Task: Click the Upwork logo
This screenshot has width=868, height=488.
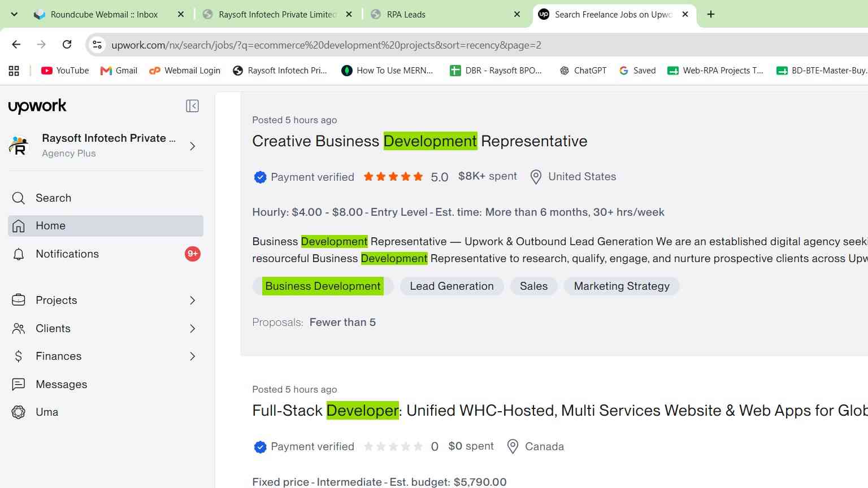Action: click(x=37, y=106)
